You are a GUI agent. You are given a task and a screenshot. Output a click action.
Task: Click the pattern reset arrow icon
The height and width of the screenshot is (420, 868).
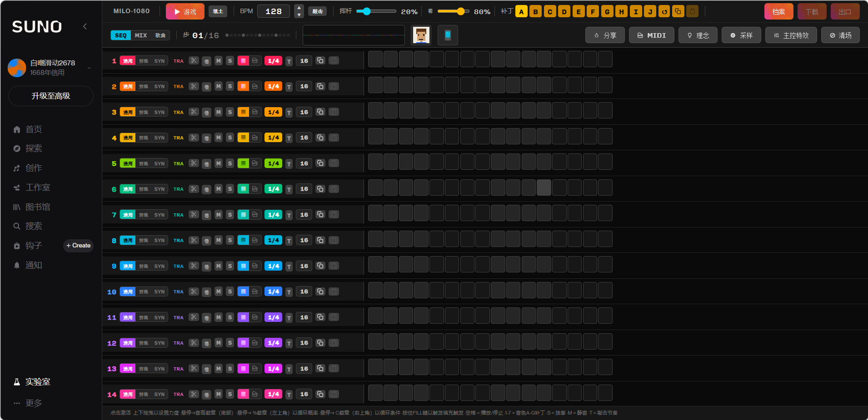click(x=664, y=12)
